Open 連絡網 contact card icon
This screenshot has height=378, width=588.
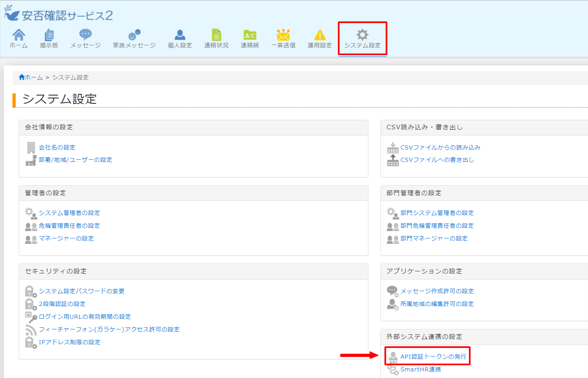click(x=250, y=35)
